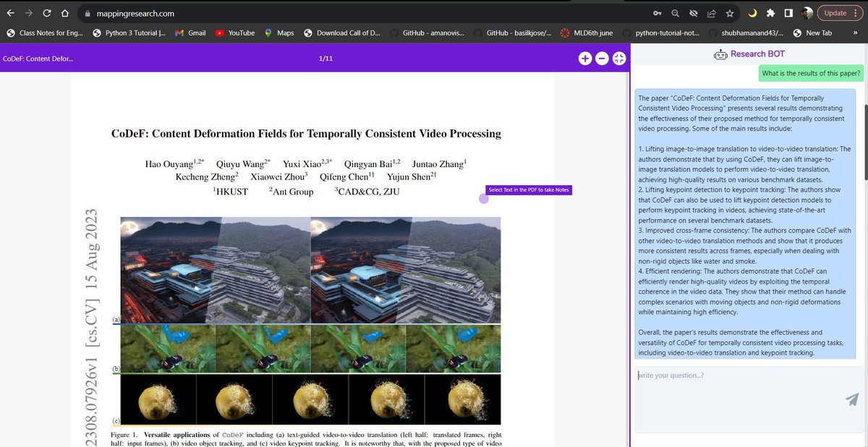Image resolution: width=868 pixels, height=447 pixels.
Task: Open the GitHub - amanovis... bookmark
Action: (x=429, y=33)
